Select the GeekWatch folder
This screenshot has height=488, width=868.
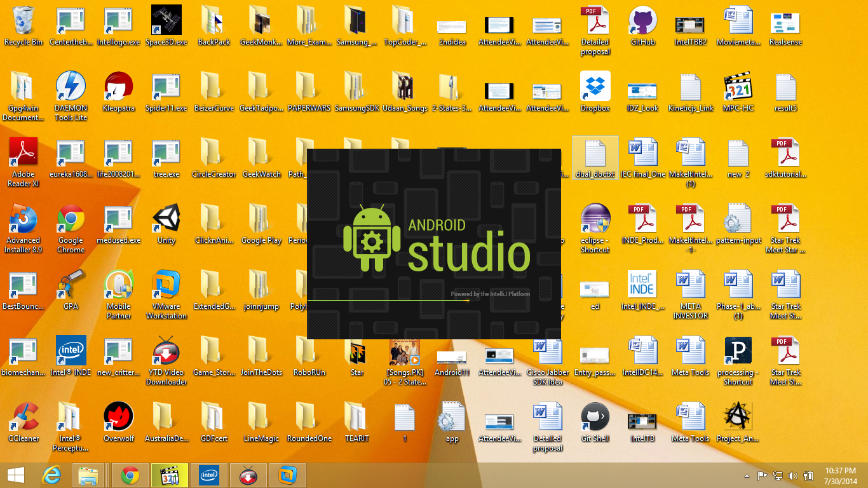[x=262, y=158]
